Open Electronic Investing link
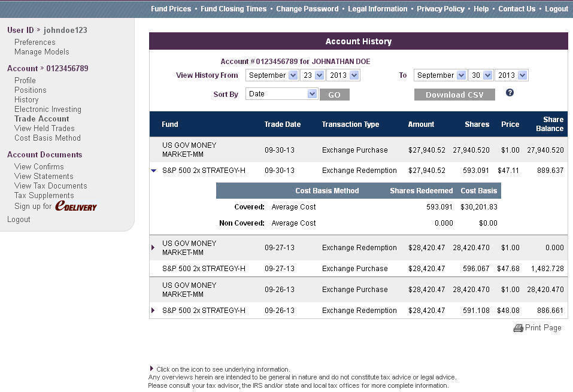573x392 pixels. tap(47, 110)
